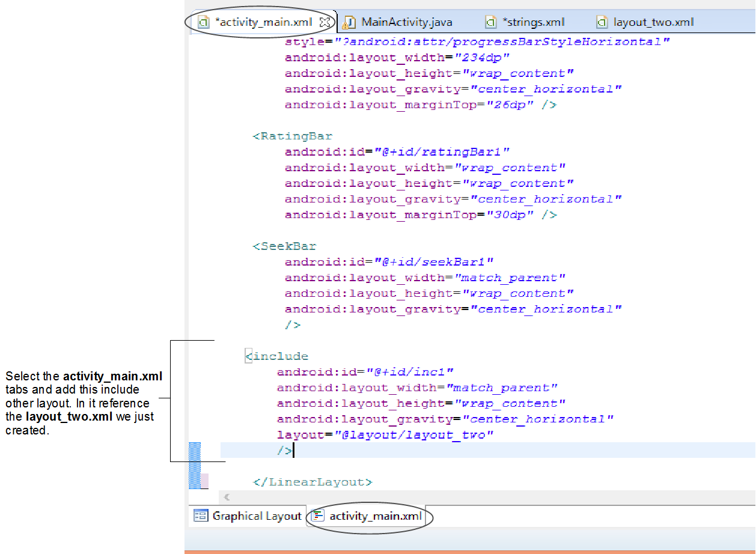Click the android:layout_marginTop="30dp" line
Image resolution: width=756 pixels, height=554 pixels.
pyautogui.click(x=421, y=215)
